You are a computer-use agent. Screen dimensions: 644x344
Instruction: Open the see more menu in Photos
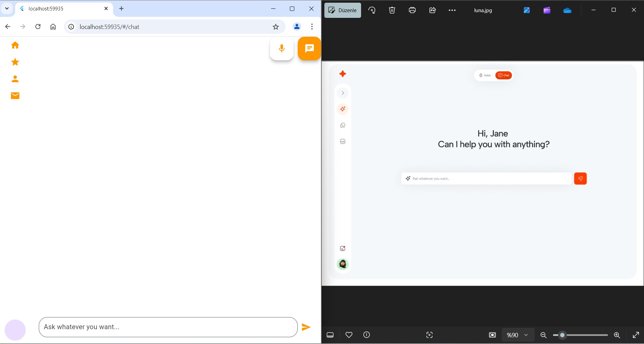[452, 10]
